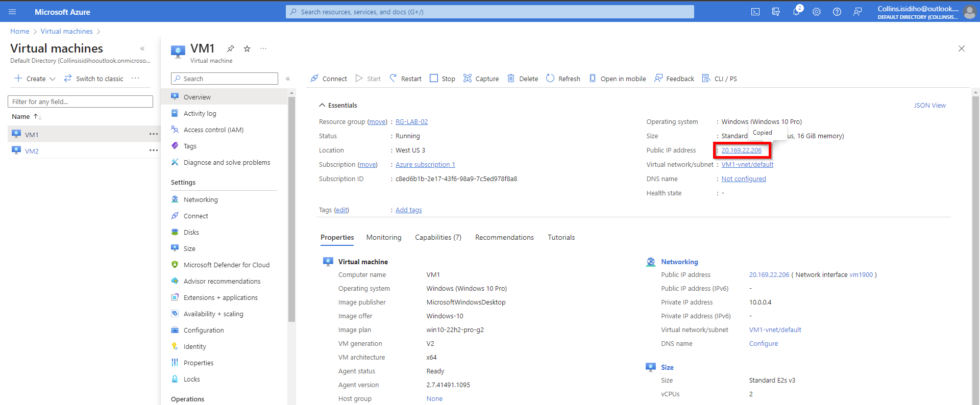Select VM2 in the virtual machines list
The height and width of the screenshot is (405, 980).
pos(32,151)
